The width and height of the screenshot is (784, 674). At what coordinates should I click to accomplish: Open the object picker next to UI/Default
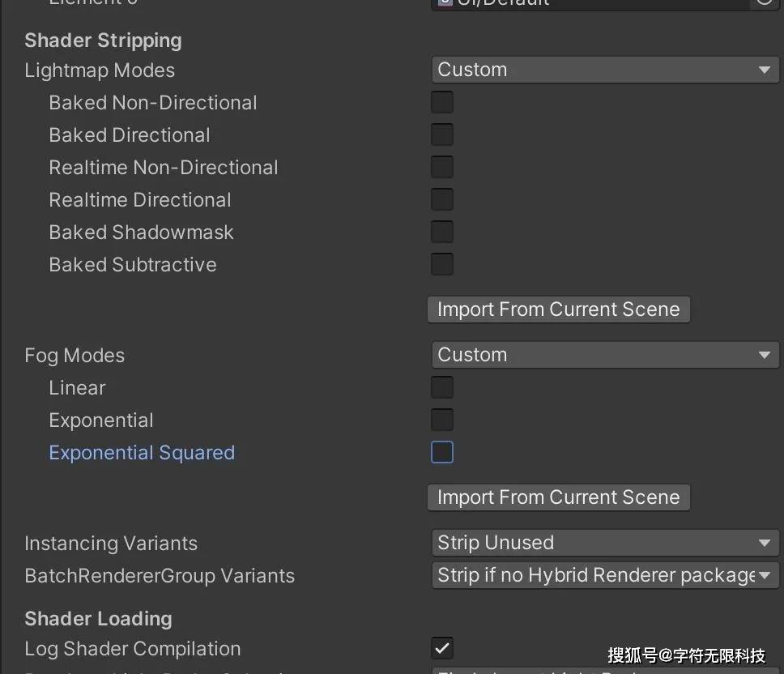pyautogui.click(x=762, y=2)
